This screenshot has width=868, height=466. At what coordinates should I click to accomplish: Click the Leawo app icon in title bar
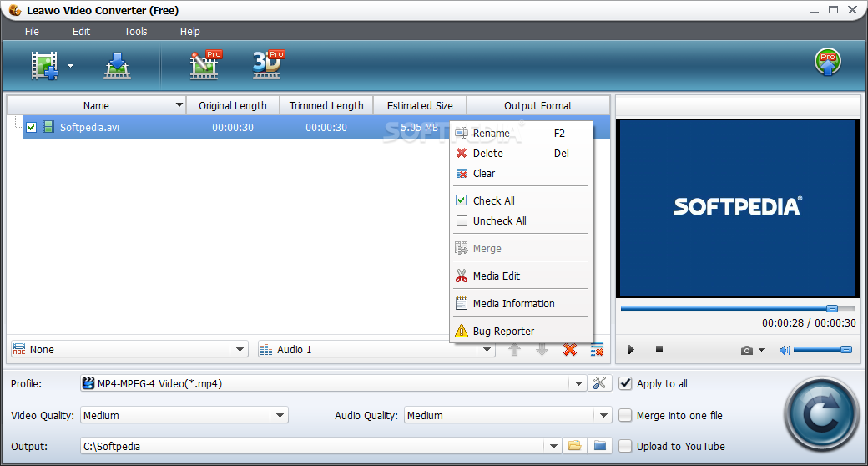pos(15,10)
